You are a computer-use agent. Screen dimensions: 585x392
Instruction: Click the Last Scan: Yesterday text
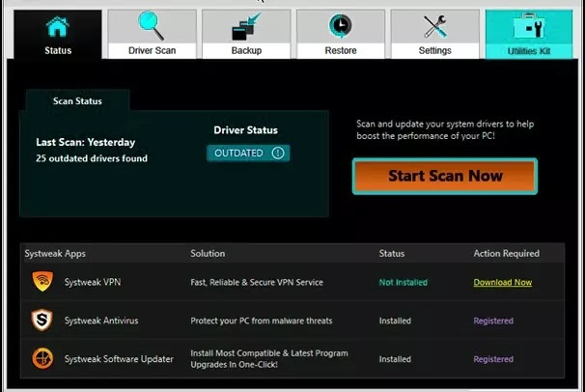pyautogui.click(x=86, y=142)
